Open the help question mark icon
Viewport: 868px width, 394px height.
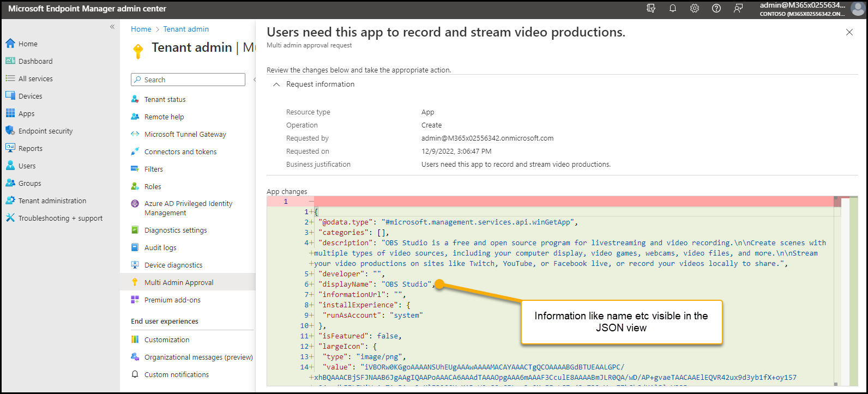coord(716,8)
